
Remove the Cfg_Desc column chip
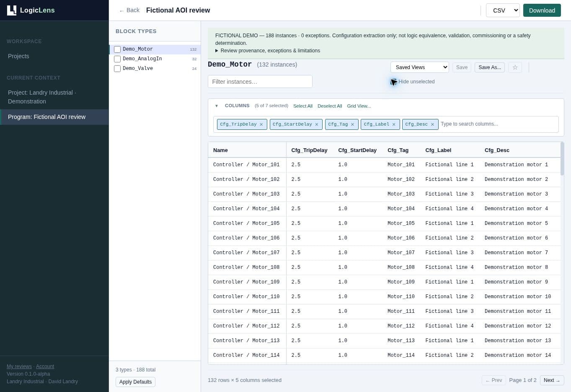(432, 124)
